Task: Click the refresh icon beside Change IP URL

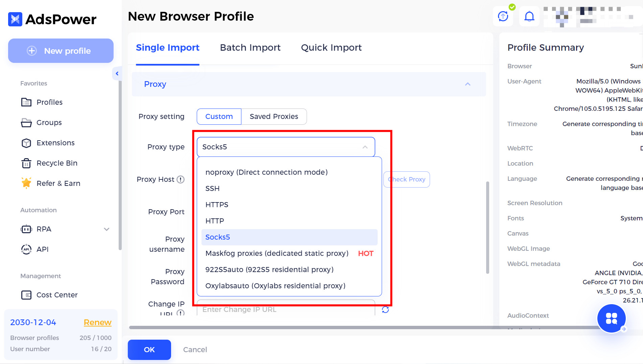Action: coord(385,309)
